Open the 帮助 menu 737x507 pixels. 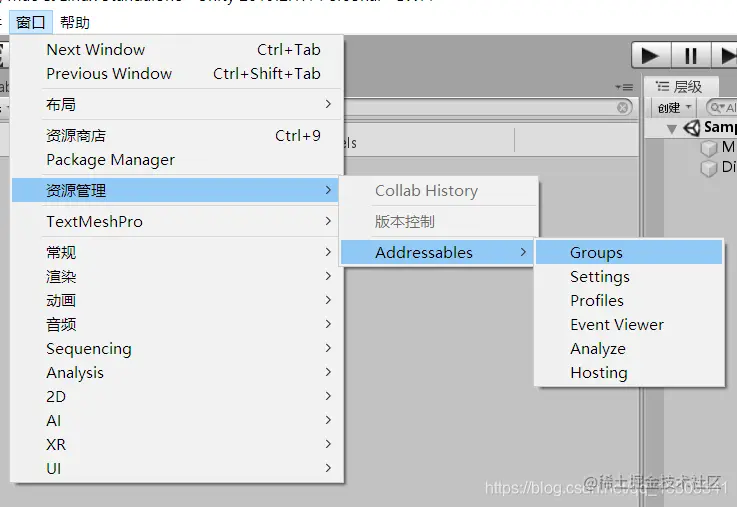click(x=75, y=22)
